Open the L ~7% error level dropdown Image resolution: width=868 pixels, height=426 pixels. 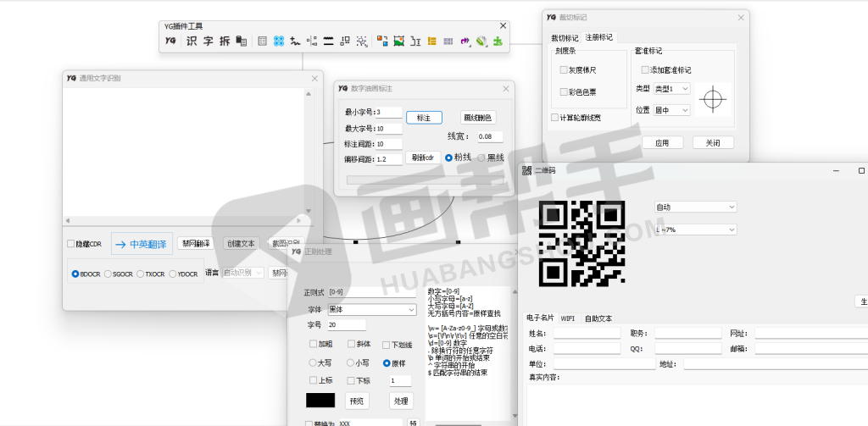[695, 229]
